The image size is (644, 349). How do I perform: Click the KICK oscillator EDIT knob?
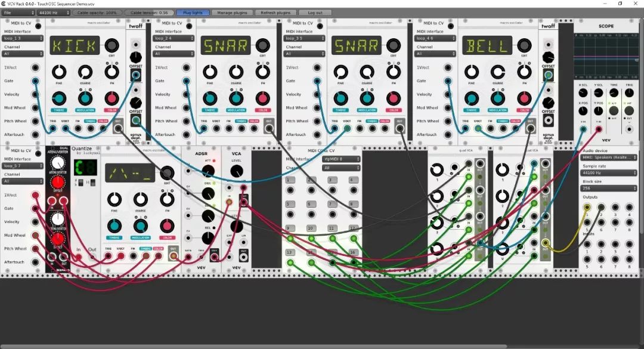112,45
